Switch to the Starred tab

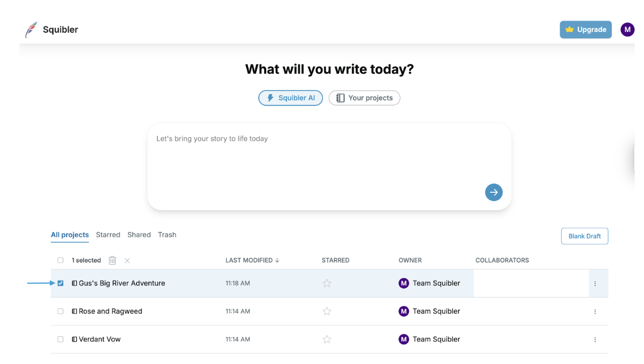pos(108,235)
